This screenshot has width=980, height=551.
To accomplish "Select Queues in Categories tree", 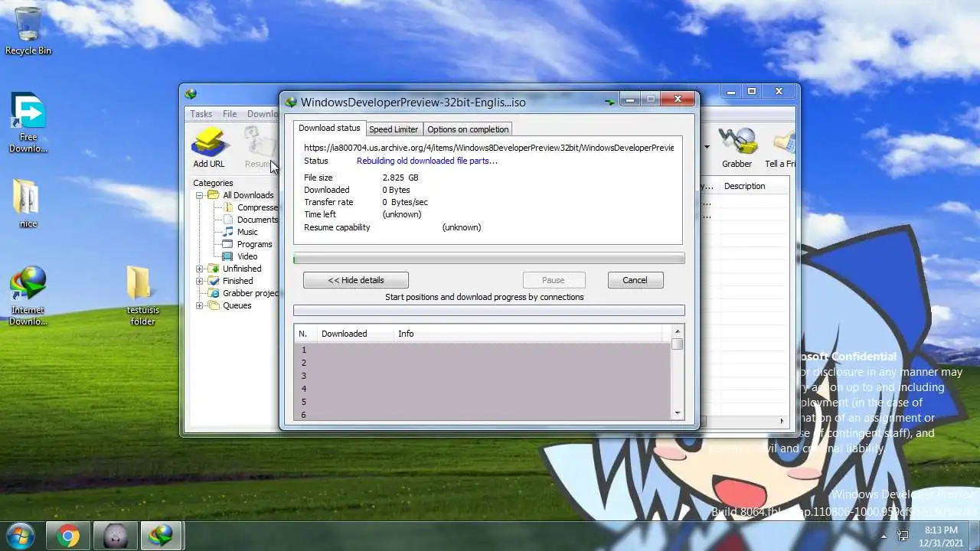I will click(x=237, y=305).
